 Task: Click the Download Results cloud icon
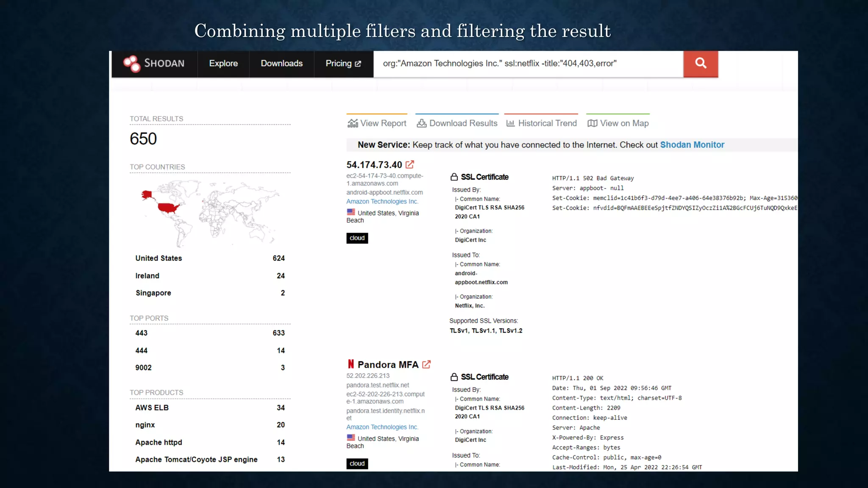[x=422, y=123]
